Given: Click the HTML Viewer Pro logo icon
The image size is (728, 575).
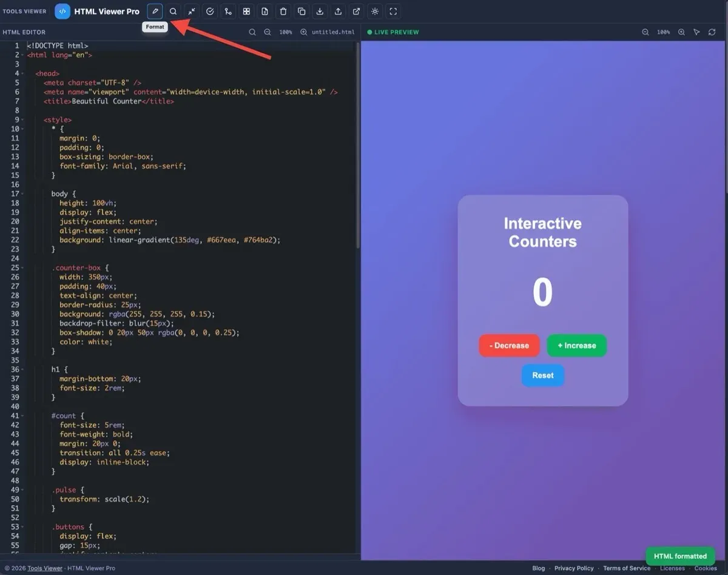Looking at the screenshot, I should click(62, 11).
